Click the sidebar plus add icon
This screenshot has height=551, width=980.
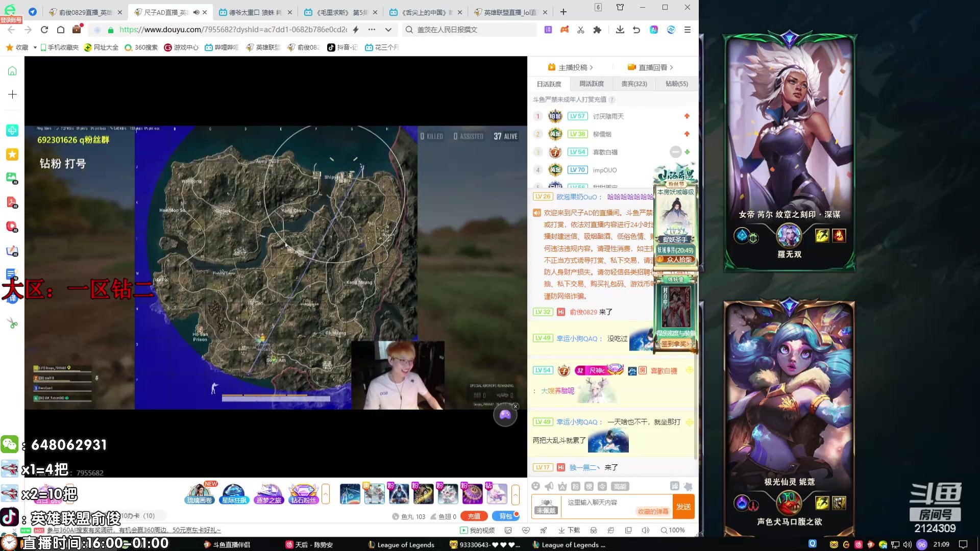[x=12, y=94]
